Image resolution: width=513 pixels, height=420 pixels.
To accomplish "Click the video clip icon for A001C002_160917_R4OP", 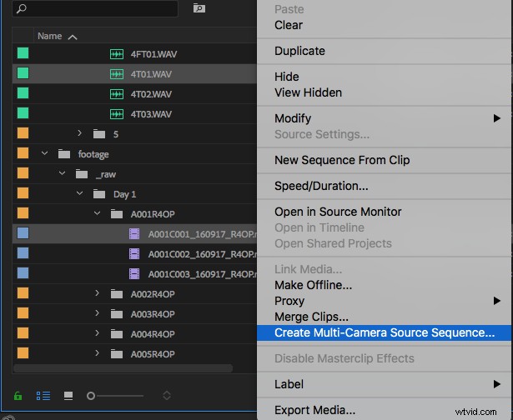I will [x=134, y=254].
